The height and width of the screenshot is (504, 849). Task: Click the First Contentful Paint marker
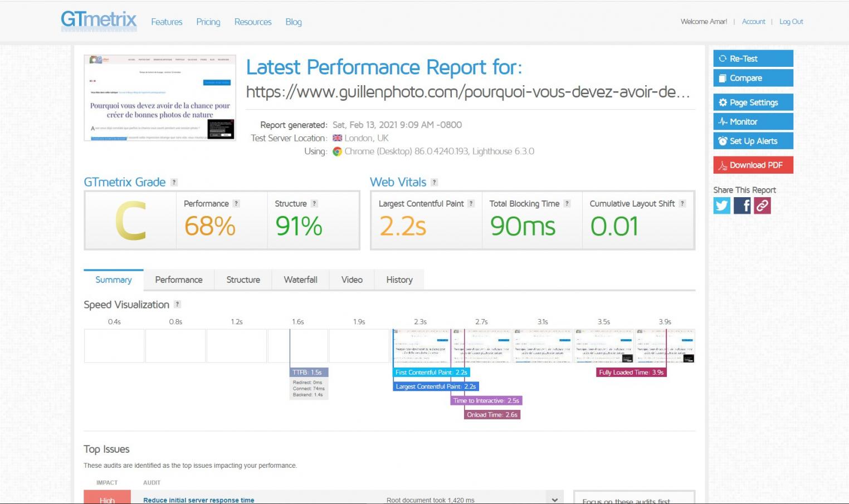(431, 373)
